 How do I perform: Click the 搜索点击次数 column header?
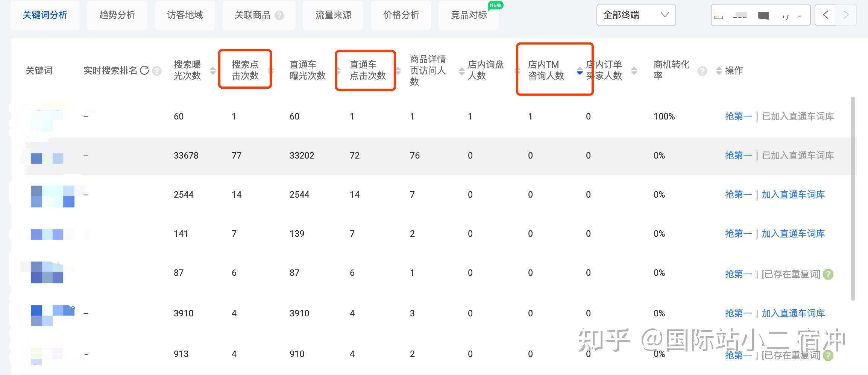point(245,70)
